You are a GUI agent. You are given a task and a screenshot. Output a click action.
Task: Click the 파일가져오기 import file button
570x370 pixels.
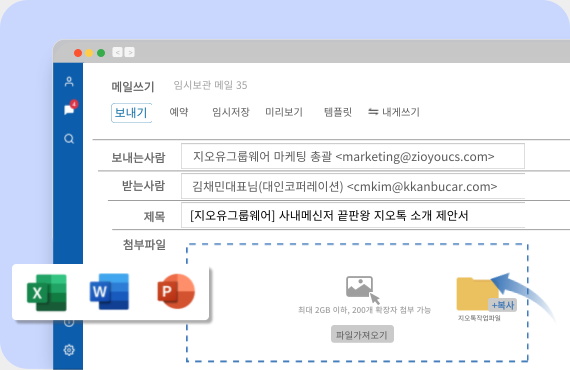(362, 334)
